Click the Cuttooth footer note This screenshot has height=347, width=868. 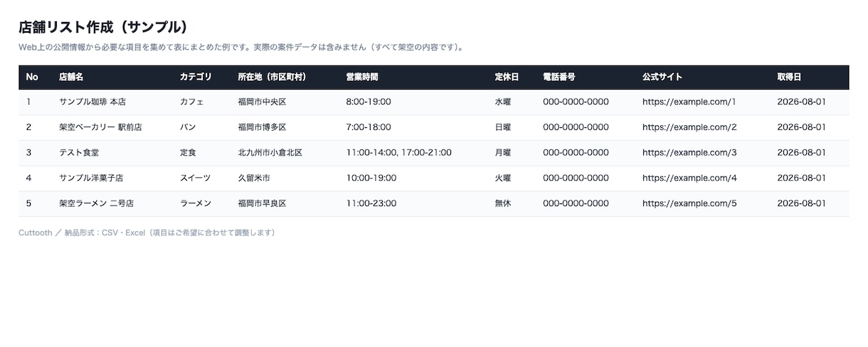[147, 233]
